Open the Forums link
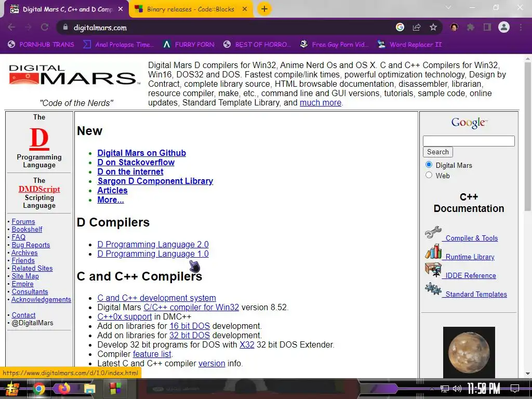Screen dimensions: 532x399 tap(23, 221)
